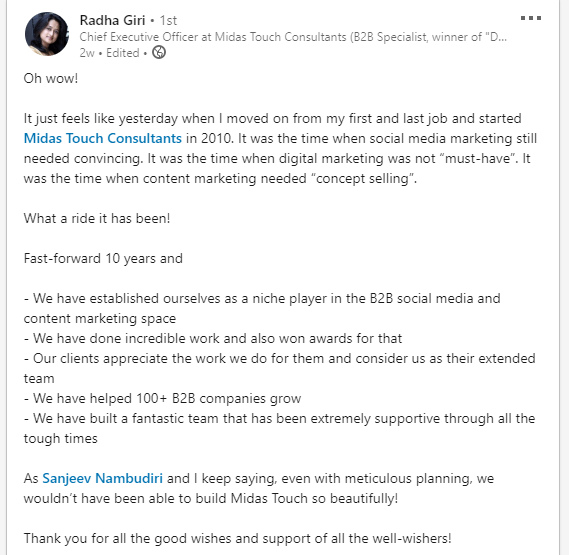Click the "Oh wow!" opening line
The height and width of the screenshot is (555, 569).
click(x=51, y=78)
